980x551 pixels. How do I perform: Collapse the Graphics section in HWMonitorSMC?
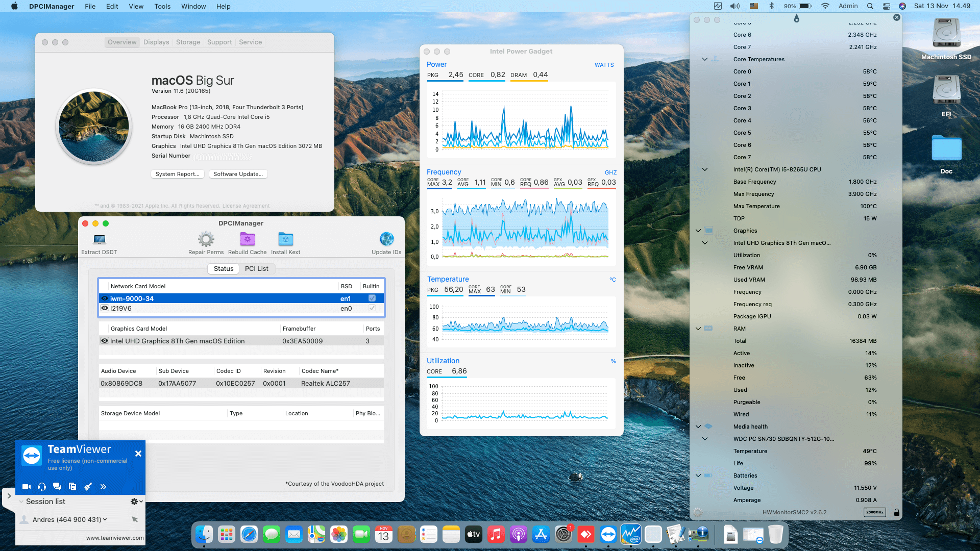tap(698, 231)
